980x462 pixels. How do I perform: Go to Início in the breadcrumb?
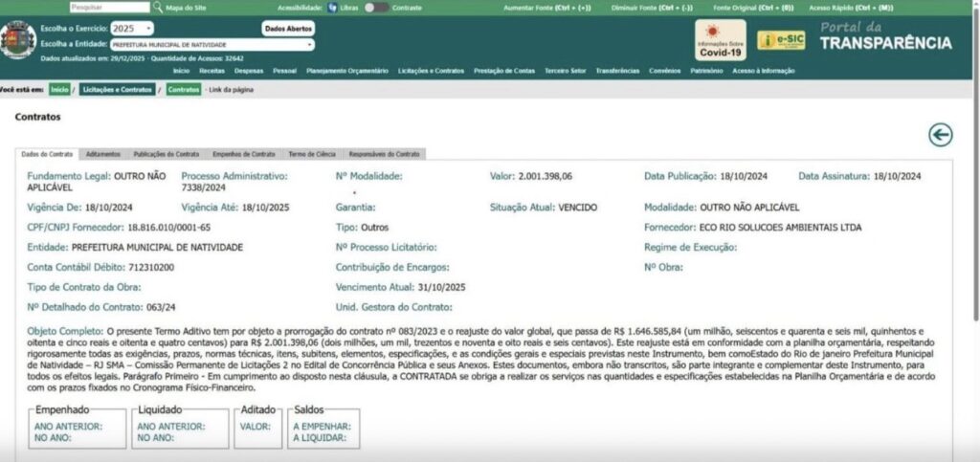(x=59, y=89)
